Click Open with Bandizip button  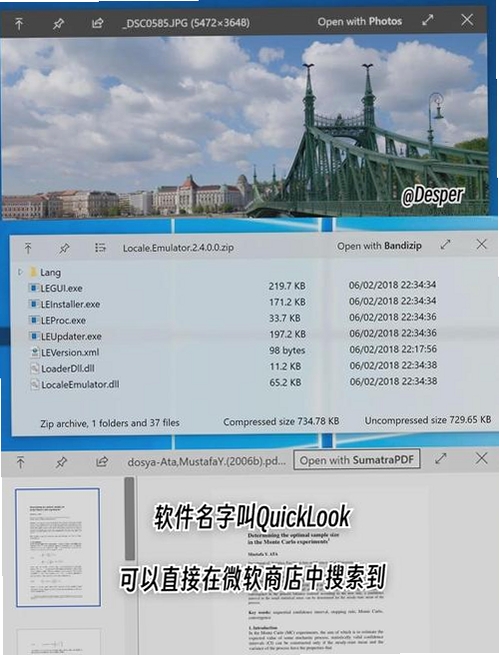click(x=379, y=246)
